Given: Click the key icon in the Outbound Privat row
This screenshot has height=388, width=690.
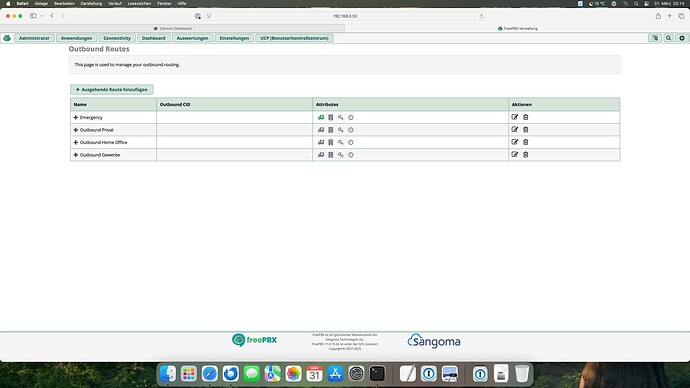Looking at the screenshot, I should [341, 130].
